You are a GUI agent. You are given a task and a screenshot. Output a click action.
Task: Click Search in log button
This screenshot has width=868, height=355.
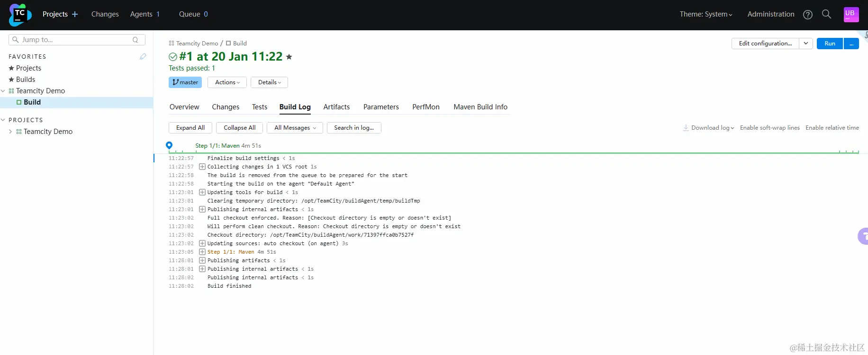click(354, 128)
